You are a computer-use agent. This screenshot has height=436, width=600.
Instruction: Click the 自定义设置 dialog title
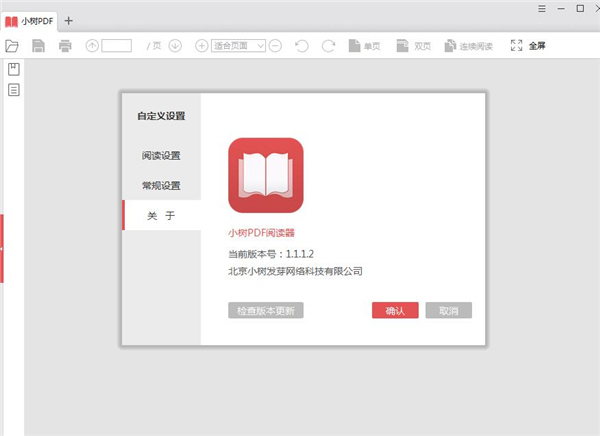pyautogui.click(x=161, y=116)
